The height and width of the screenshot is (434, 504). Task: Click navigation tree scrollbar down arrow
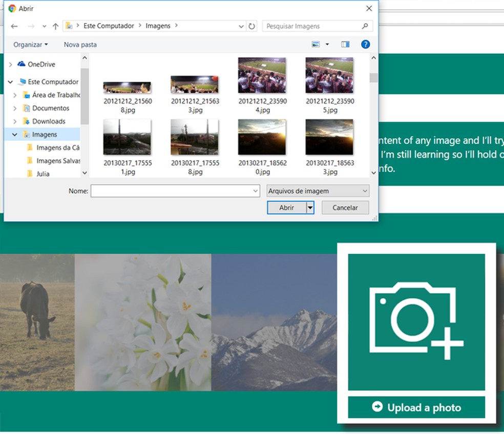(x=85, y=173)
